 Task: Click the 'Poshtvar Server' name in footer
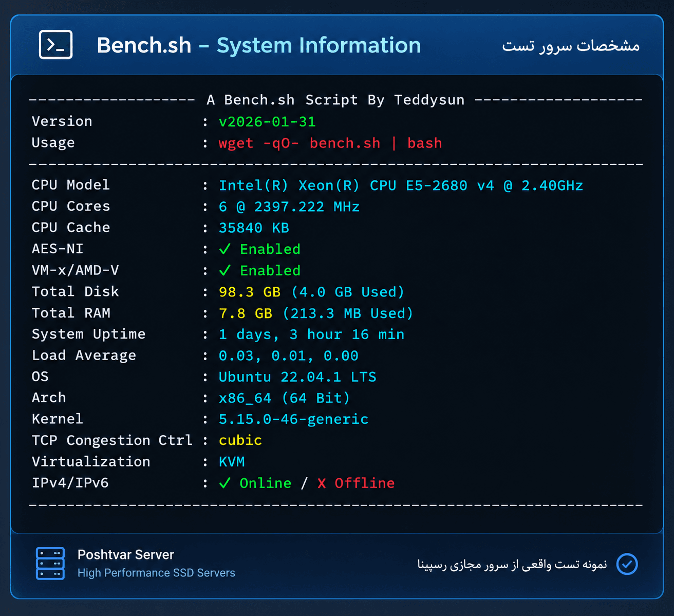point(126,555)
